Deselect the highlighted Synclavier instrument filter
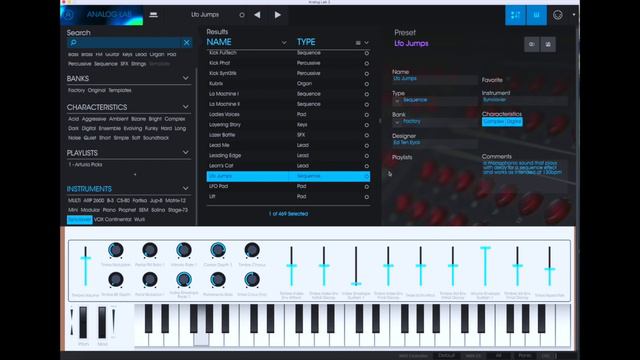This screenshot has height=360, width=640. tap(80, 220)
